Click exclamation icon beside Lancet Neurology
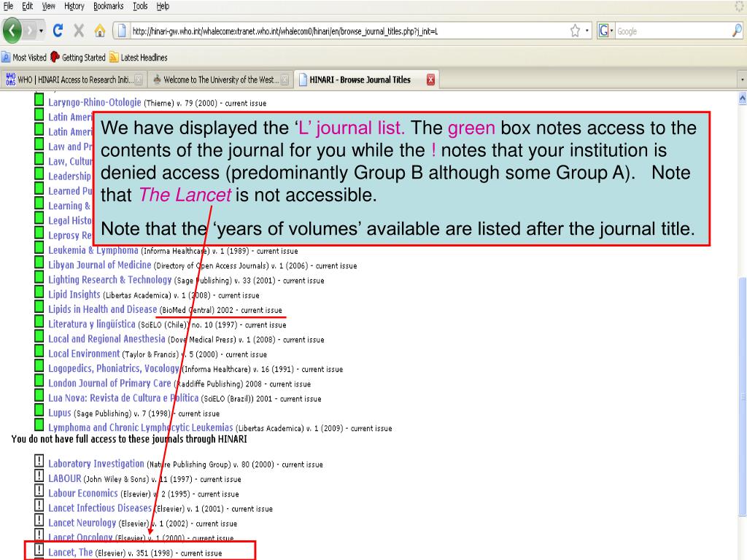 click(39, 519)
